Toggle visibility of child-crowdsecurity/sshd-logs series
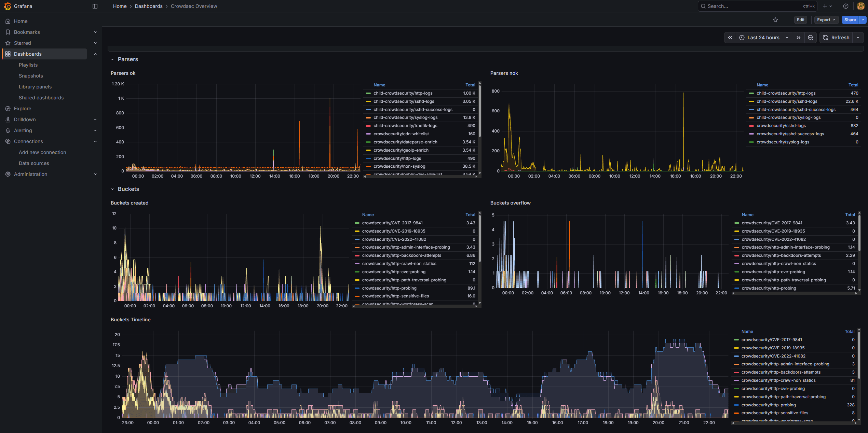Viewport: 868px width, 433px height. (x=404, y=101)
